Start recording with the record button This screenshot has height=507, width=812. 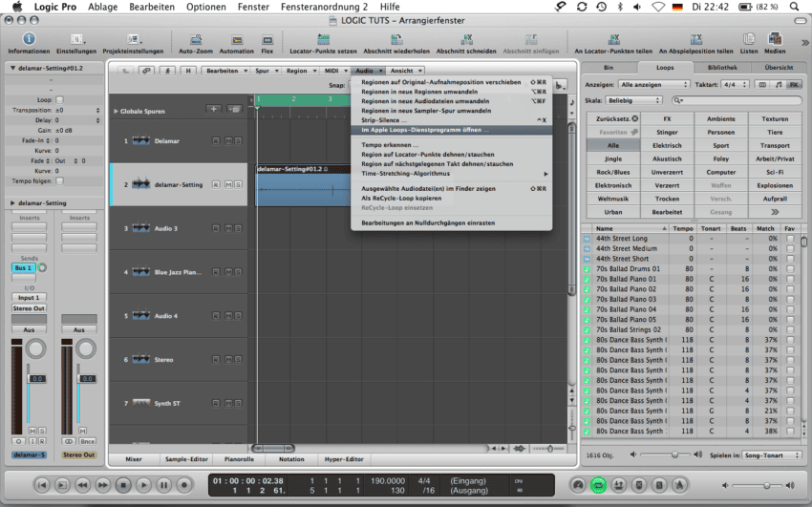[x=183, y=485]
